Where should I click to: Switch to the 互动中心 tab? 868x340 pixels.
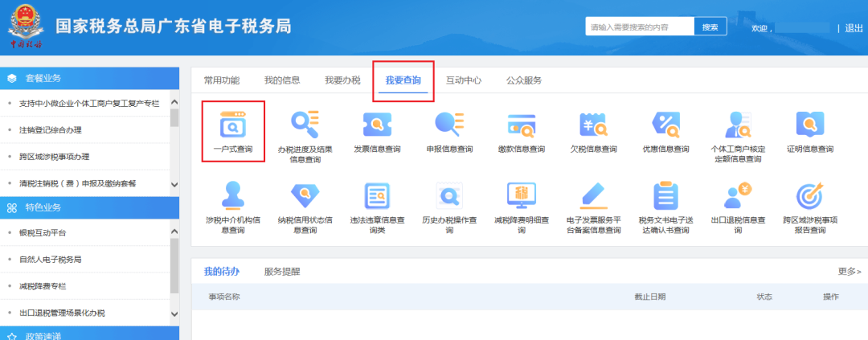[464, 80]
